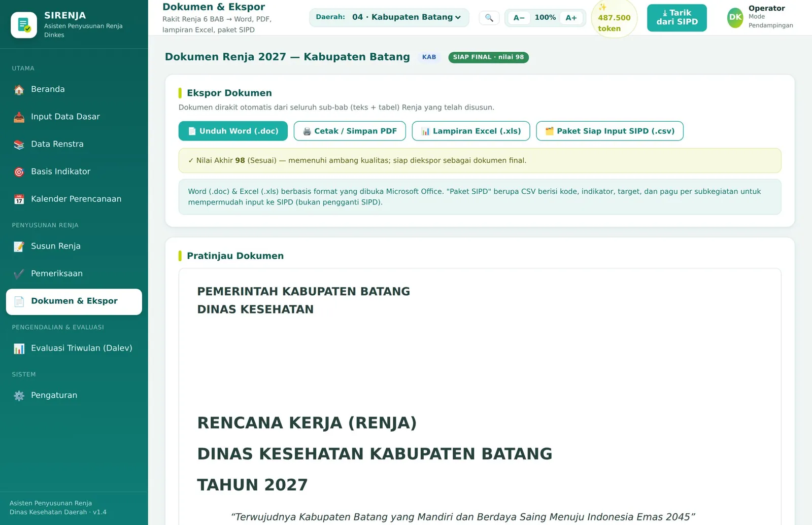Click Tarik dari SIPD button
The image size is (812, 525).
click(676, 18)
